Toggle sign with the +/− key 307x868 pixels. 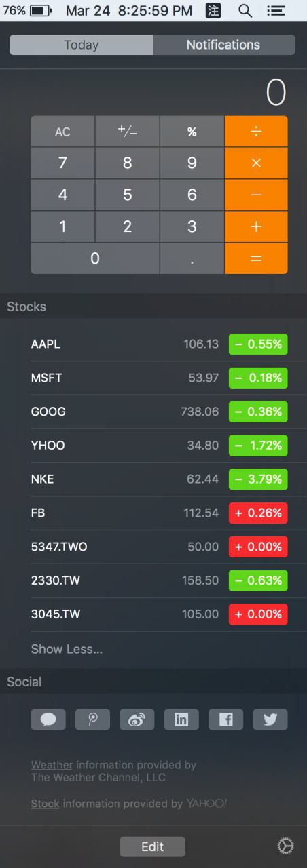tap(127, 132)
